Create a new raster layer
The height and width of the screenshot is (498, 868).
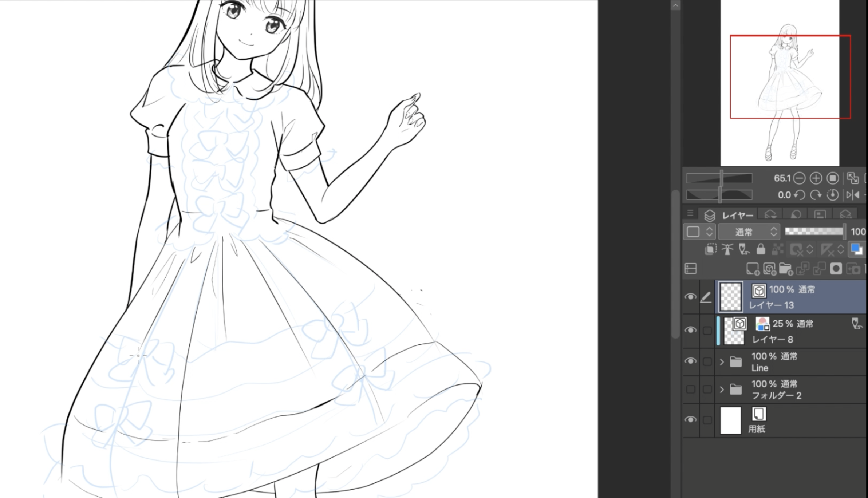pos(753,269)
